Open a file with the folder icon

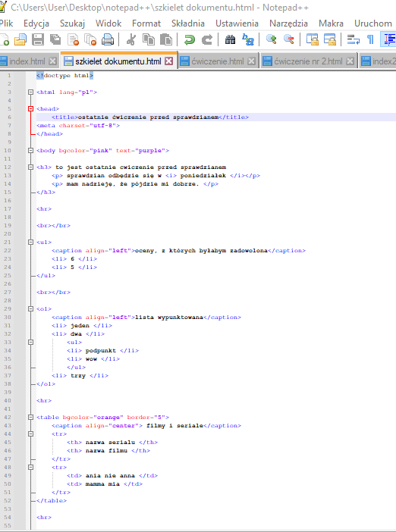[x=20, y=39]
